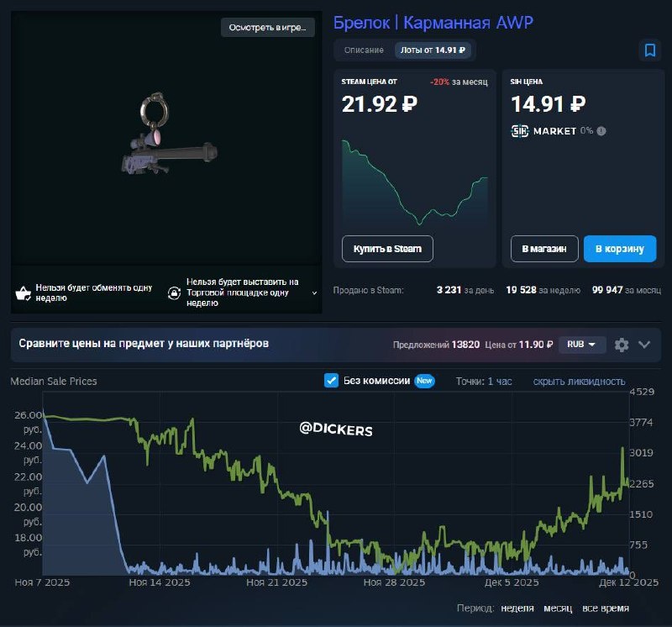
Task: Click the 26.00 руб. price axis label
Action: click(29, 423)
